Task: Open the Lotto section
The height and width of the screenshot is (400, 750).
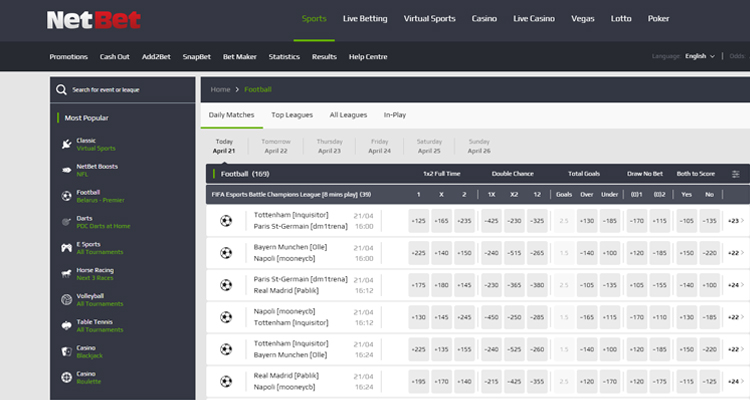Action: (621, 19)
